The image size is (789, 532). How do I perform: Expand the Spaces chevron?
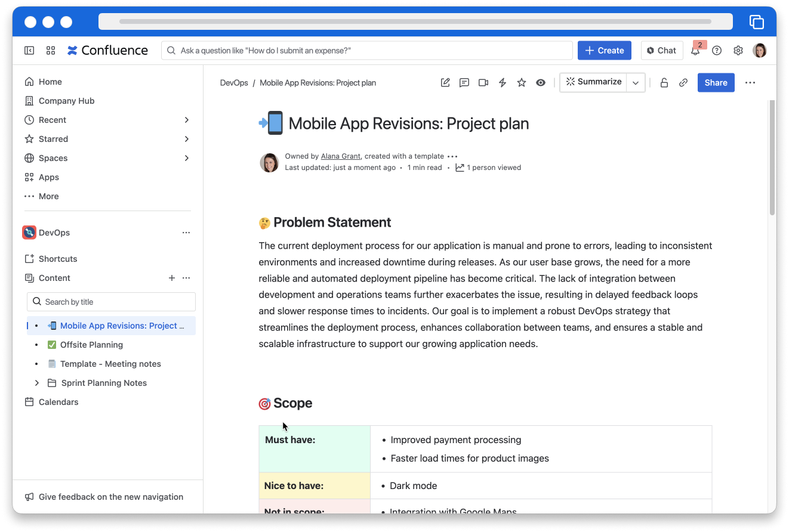pos(187,158)
